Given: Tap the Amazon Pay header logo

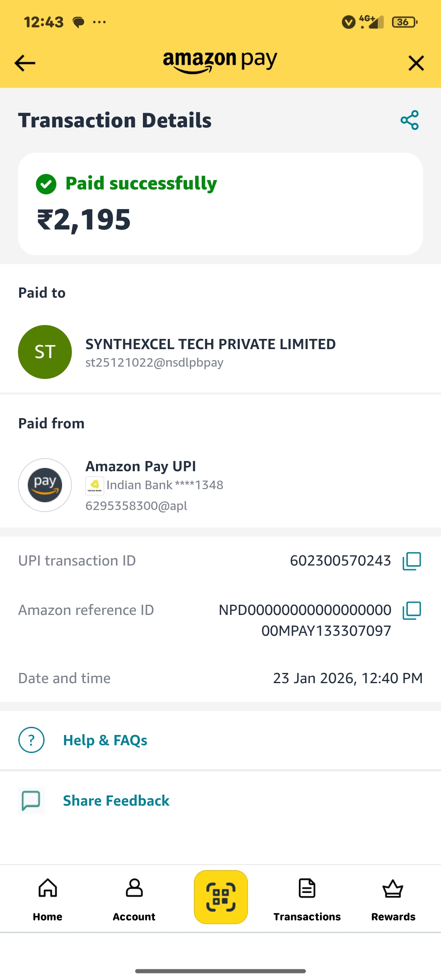Looking at the screenshot, I should [x=220, y=62].
